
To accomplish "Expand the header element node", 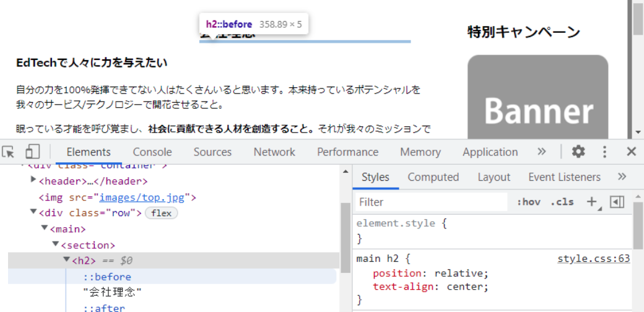I will point(33,180).
